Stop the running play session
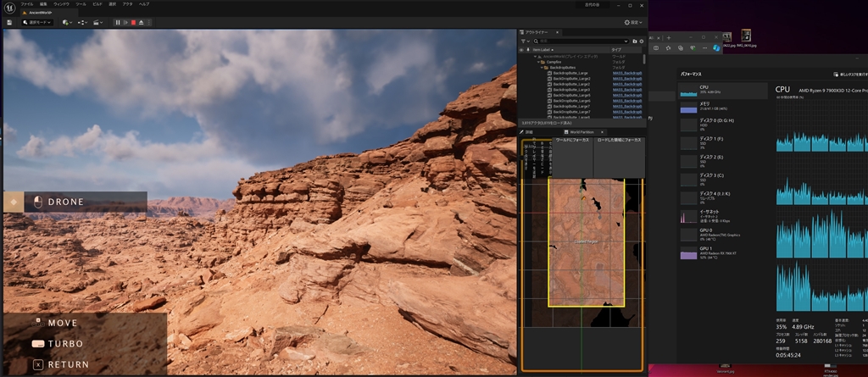Screen dimensions: 868x377 point(133,22)
